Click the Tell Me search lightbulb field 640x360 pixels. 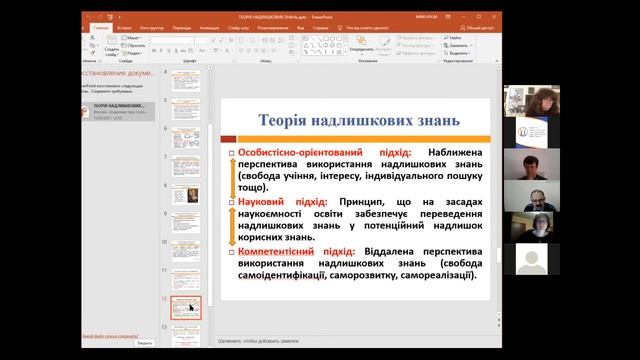(363, 28)
